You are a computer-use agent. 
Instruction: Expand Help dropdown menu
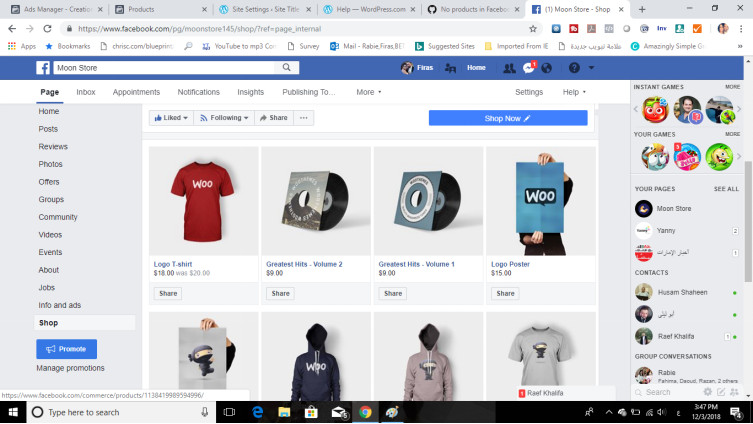click(x=574, y=92)
